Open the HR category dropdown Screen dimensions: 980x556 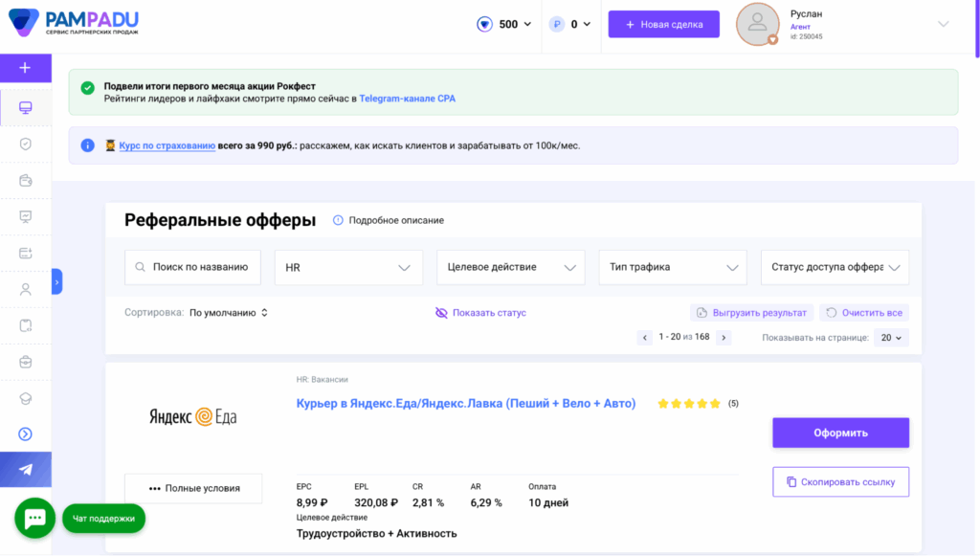coord(348,268)
